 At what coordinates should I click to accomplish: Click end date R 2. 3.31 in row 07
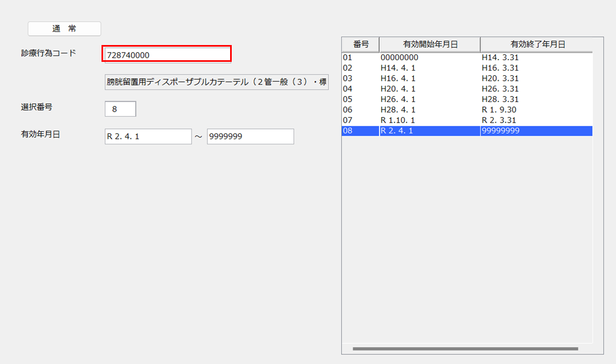(500, 120)
